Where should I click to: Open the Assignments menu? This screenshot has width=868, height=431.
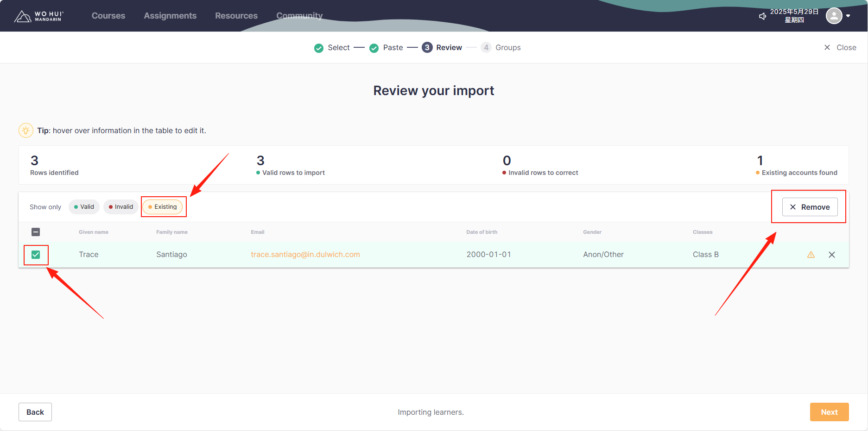click(x=170, y=16)
